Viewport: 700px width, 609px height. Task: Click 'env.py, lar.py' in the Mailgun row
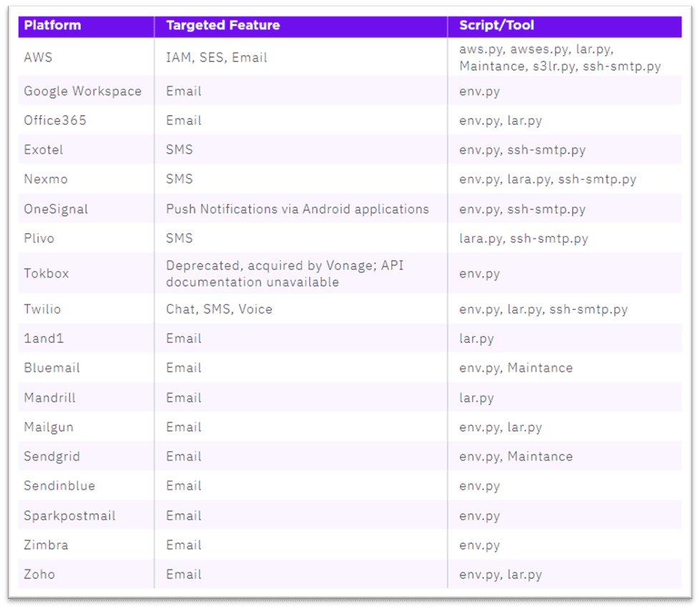click(x=500, y=428)
